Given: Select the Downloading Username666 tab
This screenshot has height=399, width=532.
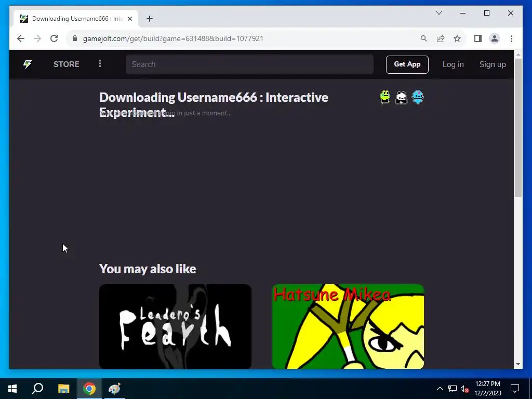Looking at the screenshot, I should click(x=75, y=19).
